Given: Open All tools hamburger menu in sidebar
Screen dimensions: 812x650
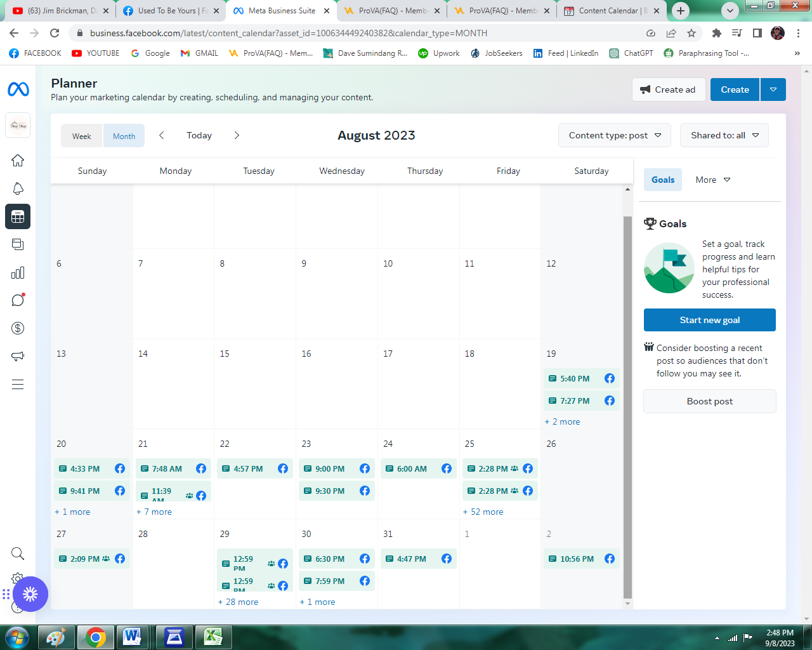Looking at the screenshot, I should [x=18, y=384].
